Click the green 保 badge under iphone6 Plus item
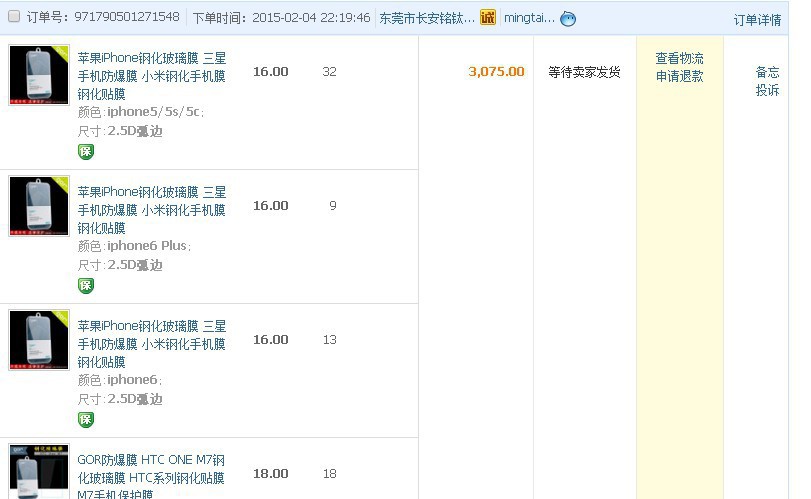This screenshot has height=499, width=811. coord(86,285)
